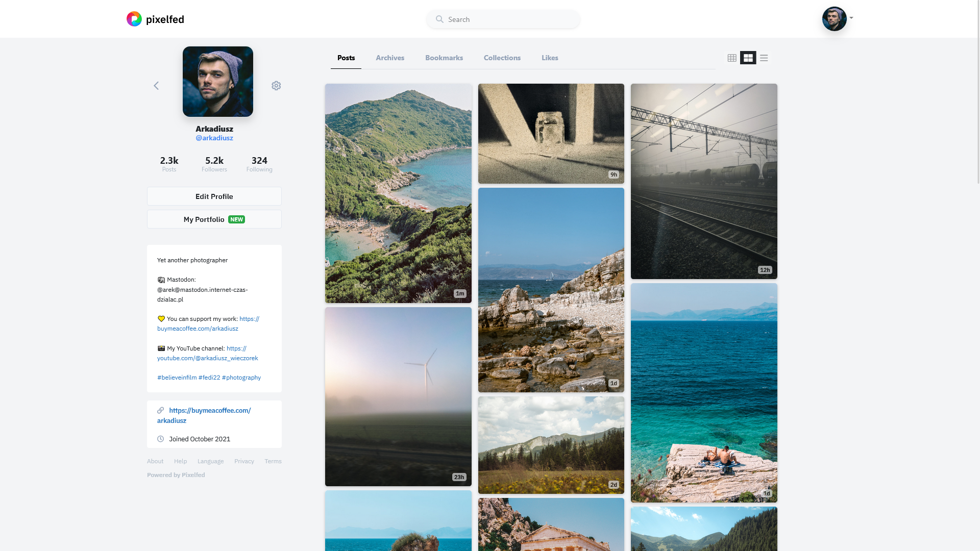The height and width of the screenshot is (551, 980).
Task: Open profile settings gear icon
Action: pyautogui.click(x=276, y=86)
